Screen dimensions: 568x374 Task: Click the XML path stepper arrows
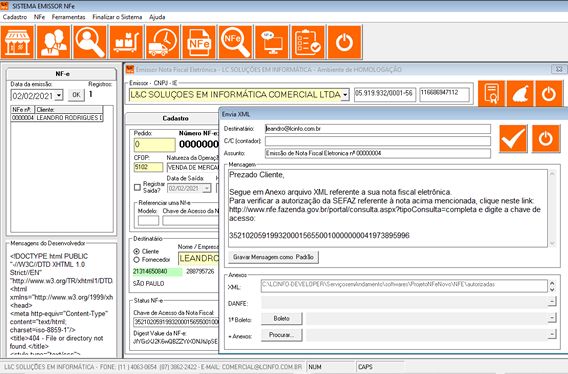(552, 286)
